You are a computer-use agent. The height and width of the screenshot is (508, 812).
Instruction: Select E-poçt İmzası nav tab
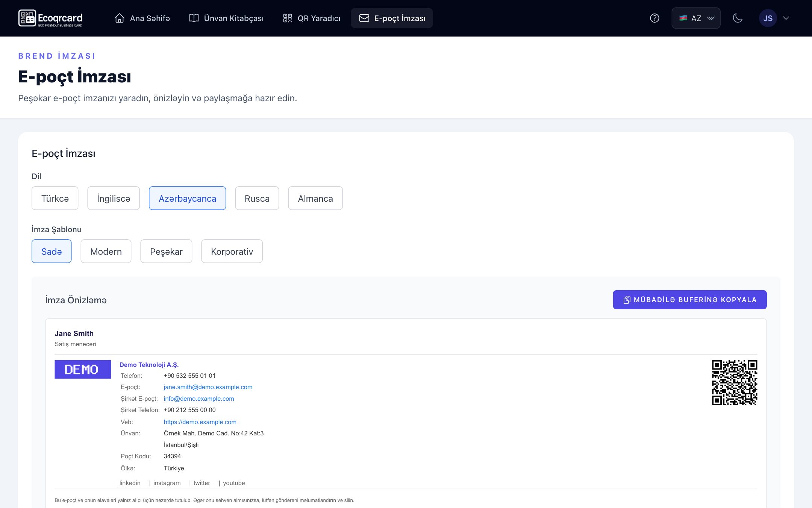click(392, 18)
